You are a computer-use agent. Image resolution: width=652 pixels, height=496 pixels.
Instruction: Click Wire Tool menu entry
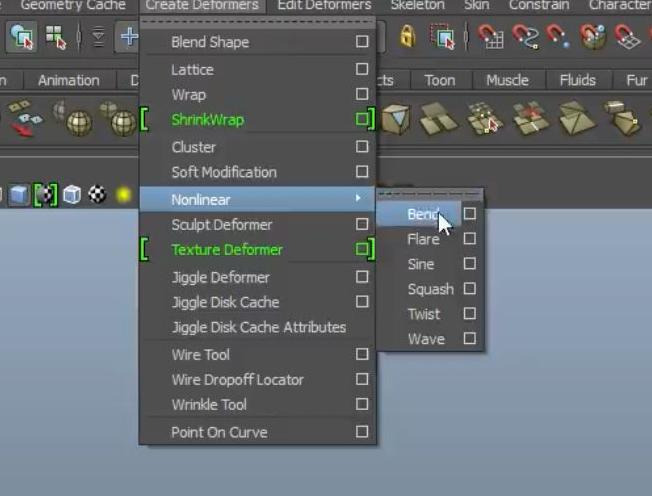pos(200,355)
